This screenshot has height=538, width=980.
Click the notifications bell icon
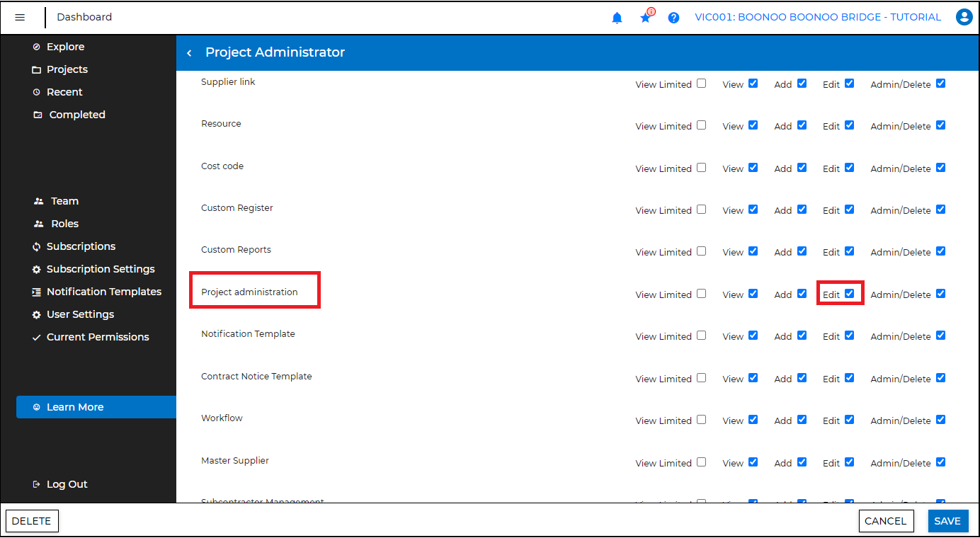click(x=617, y=18)
